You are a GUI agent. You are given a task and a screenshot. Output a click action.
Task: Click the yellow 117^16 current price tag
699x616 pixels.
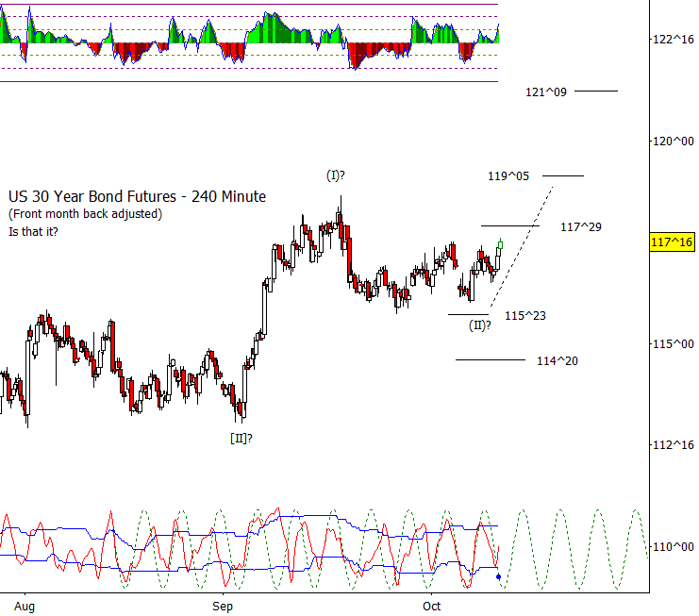tap(673, 242)
